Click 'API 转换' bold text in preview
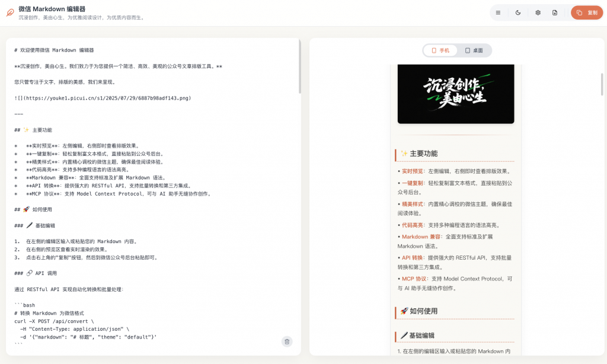 click(413, 257)
